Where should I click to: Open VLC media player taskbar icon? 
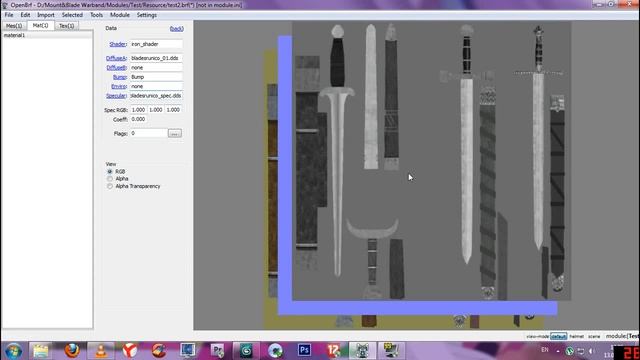pyautogui.click(x=101, y=351)
